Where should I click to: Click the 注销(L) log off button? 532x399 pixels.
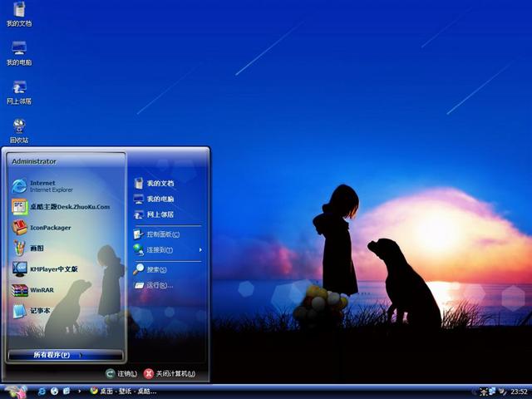(x=121, y=374)
